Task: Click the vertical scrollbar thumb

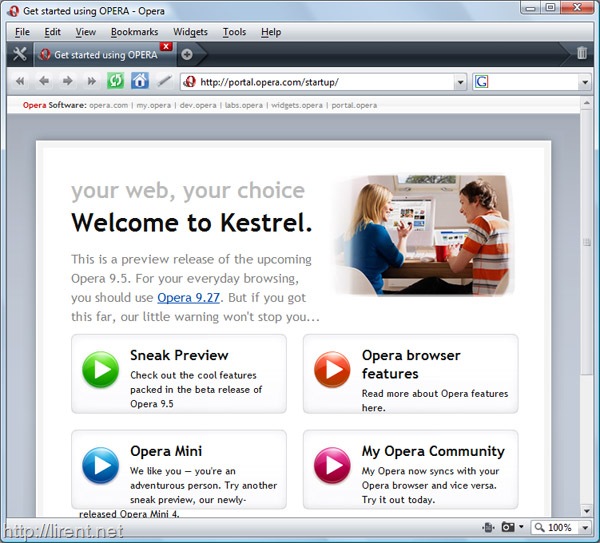Action: [586, 242]
